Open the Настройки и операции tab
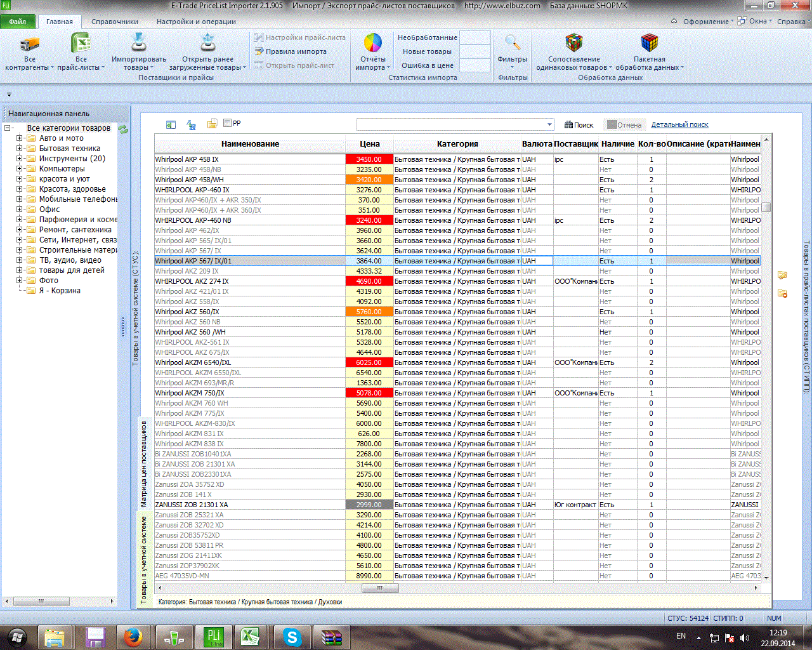Image resolution: width=812 pixels, height=650 pixels. [196, 22]
